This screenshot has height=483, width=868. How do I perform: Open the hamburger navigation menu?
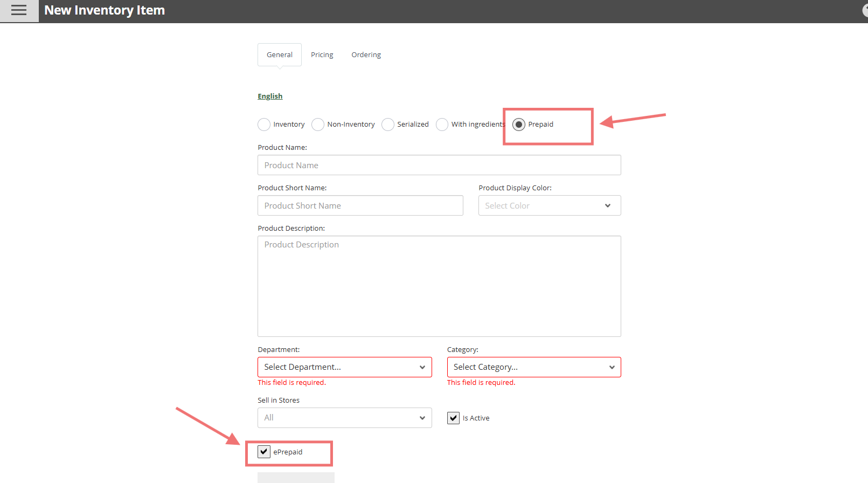pyautogui.click(x=19, y=11)
